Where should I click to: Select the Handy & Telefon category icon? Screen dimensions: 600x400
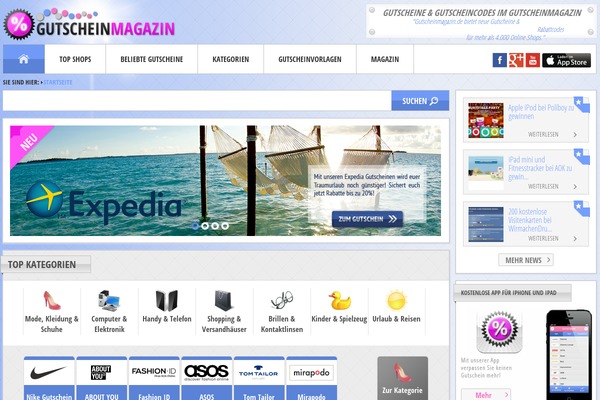(167, 300)
